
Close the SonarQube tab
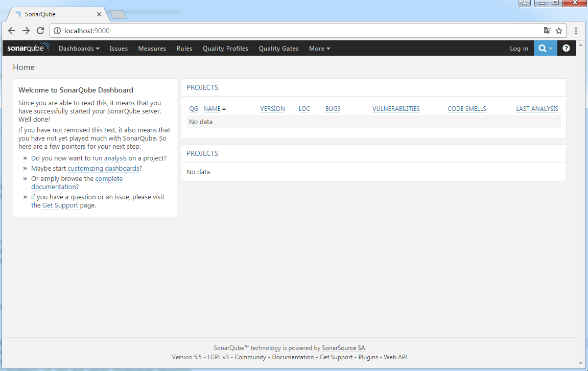click(99, 14)
